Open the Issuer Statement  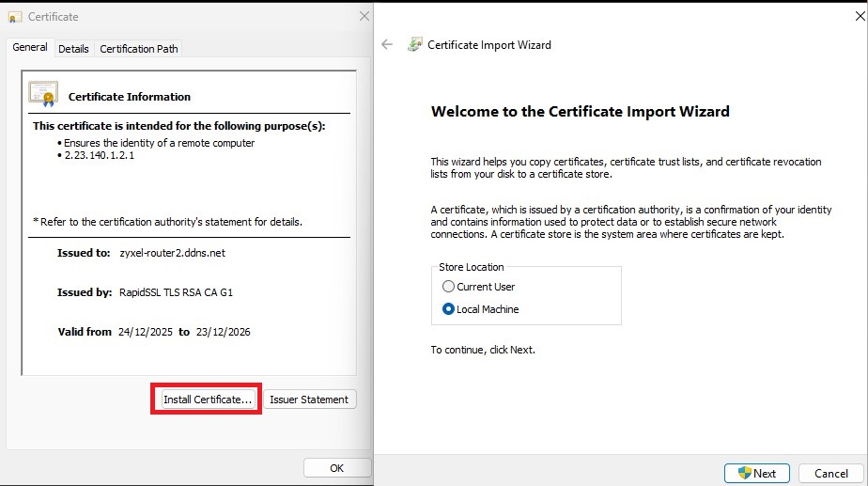click(x=309, y=400)
